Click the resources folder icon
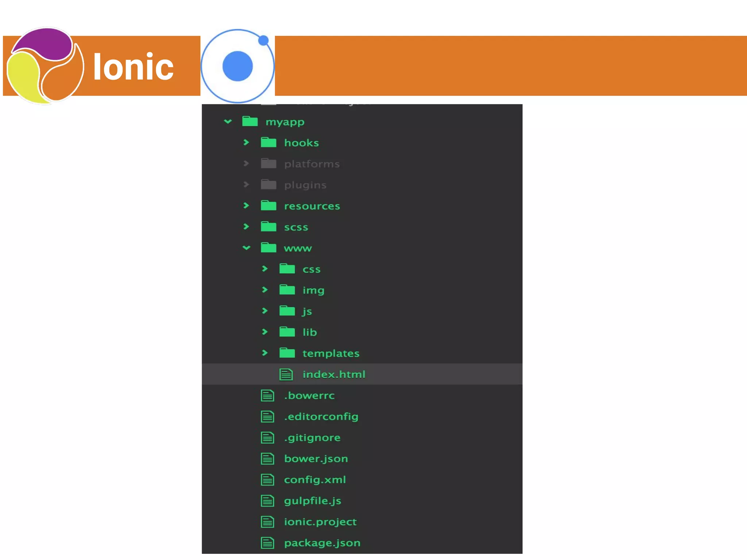Screen dimensions: 747x560 point(269,206)
